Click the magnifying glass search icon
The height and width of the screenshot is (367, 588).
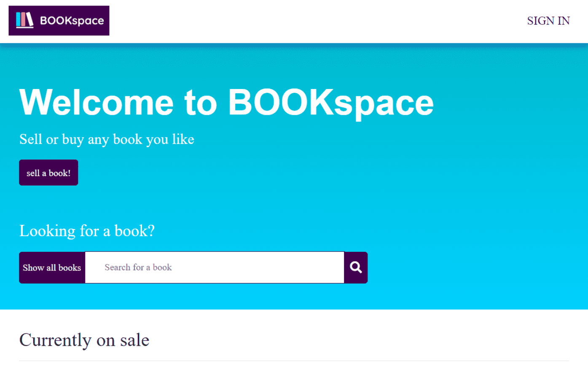pyautogui.click(x=356, y=267)
